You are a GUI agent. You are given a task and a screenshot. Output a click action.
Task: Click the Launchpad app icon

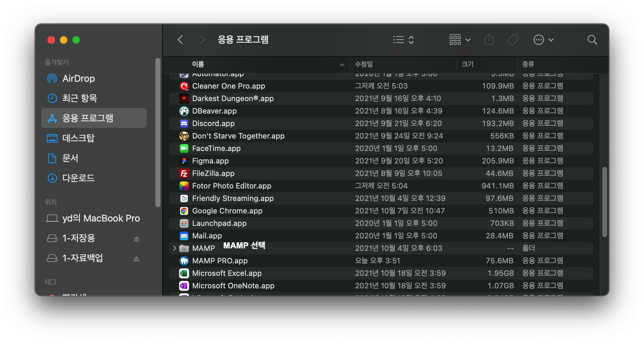coord(184,223)
